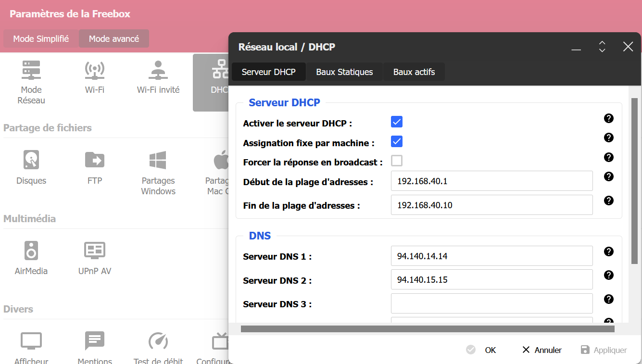The width and height of the screenshot is (642, 364).
Task: Edit the Serveur DNS 1 field
Action: click(492, 256)
